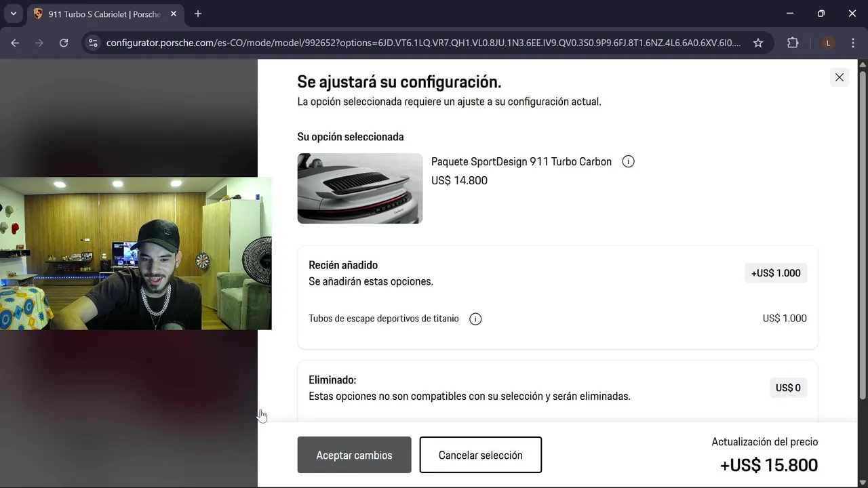Minimize the Chrome window
Image resolution: width=868 pixels, height=488 pixels.
(x=790, y=14)
